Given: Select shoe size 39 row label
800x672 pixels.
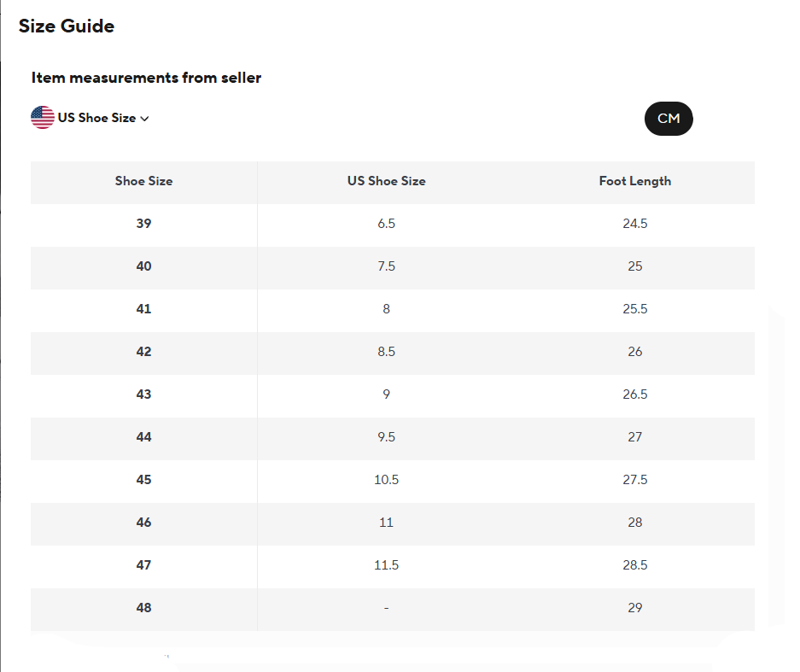Looking at the screenshot, I should click(x=144, y=224).
